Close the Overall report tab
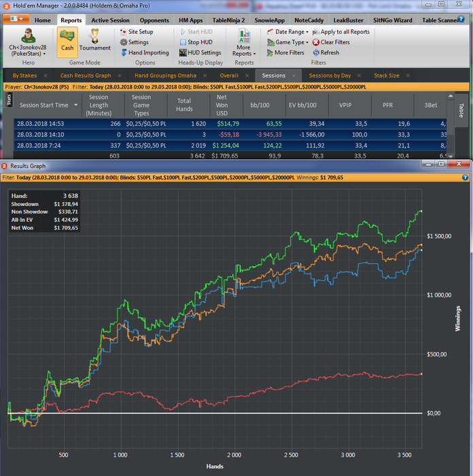The width and height of the screenshot is (473, 476). tap(247, 75)
